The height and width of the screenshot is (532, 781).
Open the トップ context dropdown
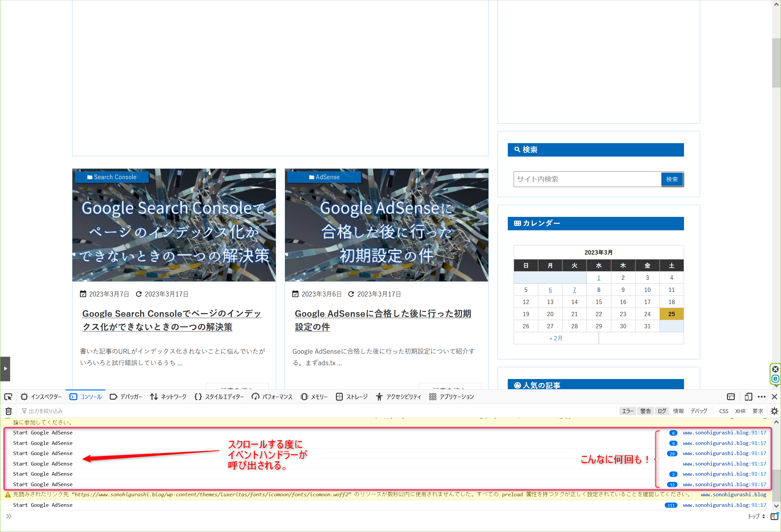756,517
